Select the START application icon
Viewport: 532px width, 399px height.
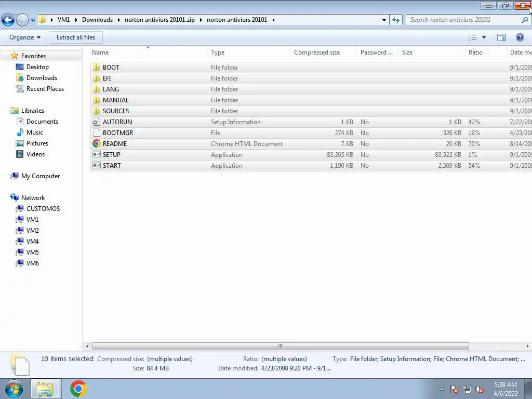point(96,165)
